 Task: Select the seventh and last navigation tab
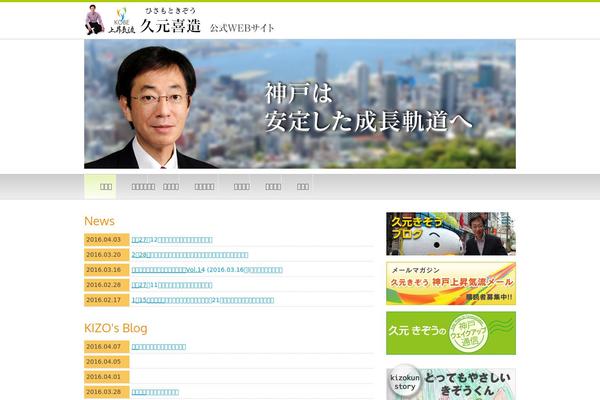pos(302,186)
